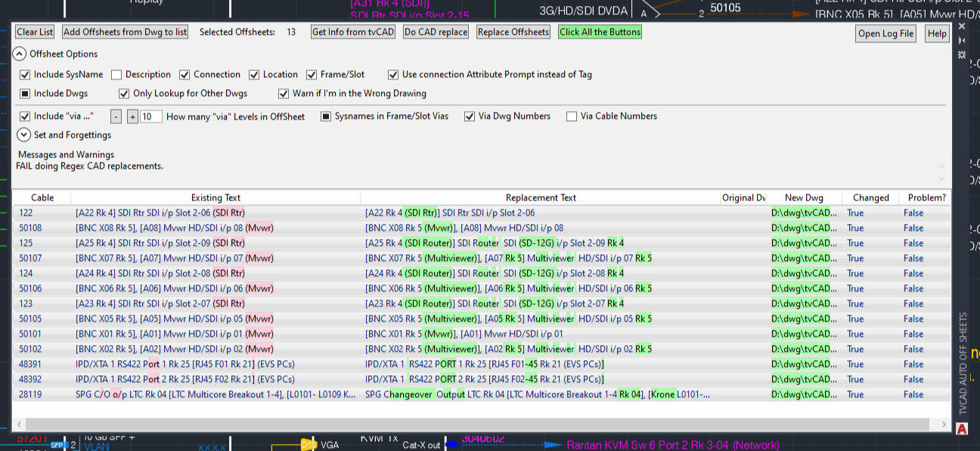This screenshot has height=451, width=980.
Task: Click the palette auto-hide icon
Action: click(x=962, y=41)
